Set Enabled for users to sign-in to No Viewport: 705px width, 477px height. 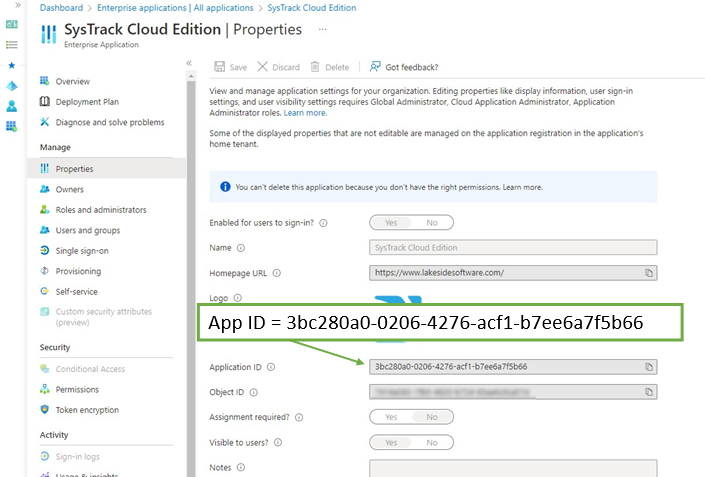[432, 223]
